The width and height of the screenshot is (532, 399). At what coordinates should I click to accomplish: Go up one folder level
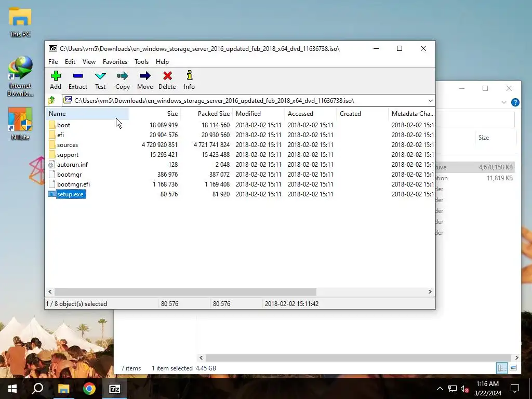tap(51, 100)
